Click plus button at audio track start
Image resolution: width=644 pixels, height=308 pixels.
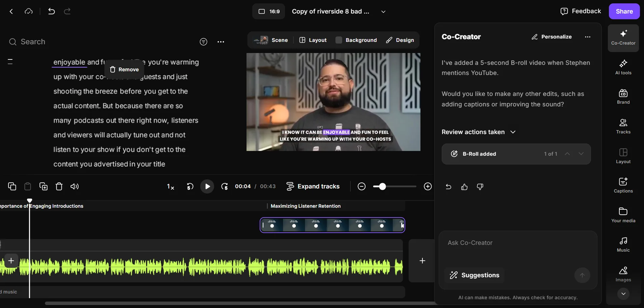pos(11,261)
